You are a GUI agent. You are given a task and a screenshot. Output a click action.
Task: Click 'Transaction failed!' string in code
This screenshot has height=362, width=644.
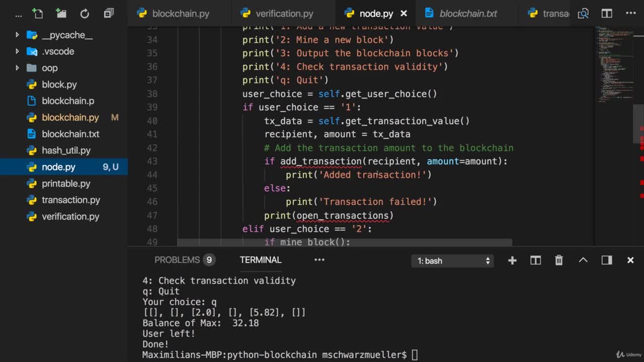pyautogui.click(x=375, y=202)
